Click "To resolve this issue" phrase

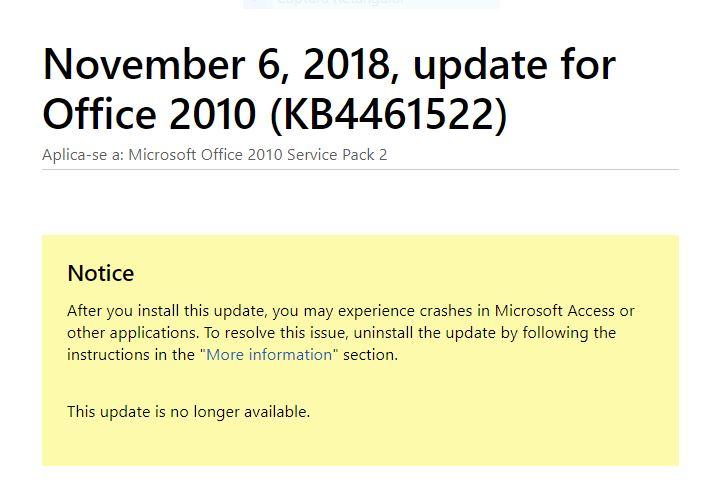tap(276, 333)
